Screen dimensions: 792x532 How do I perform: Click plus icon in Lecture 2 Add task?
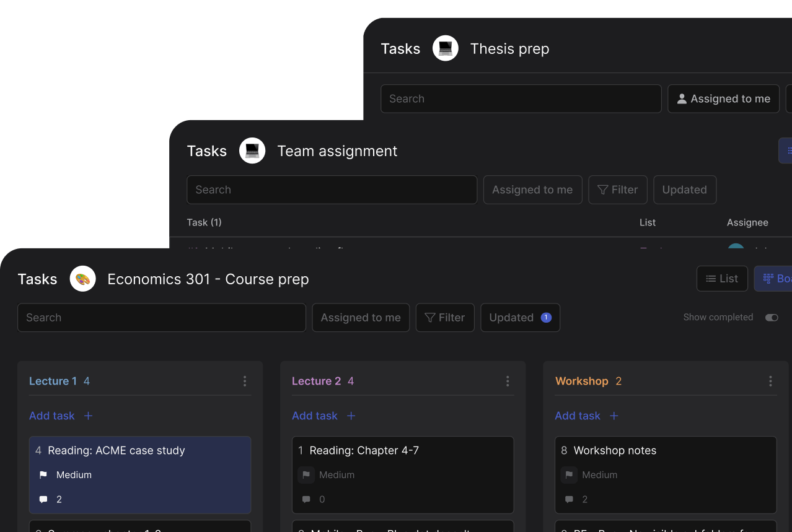click(351, 416)
